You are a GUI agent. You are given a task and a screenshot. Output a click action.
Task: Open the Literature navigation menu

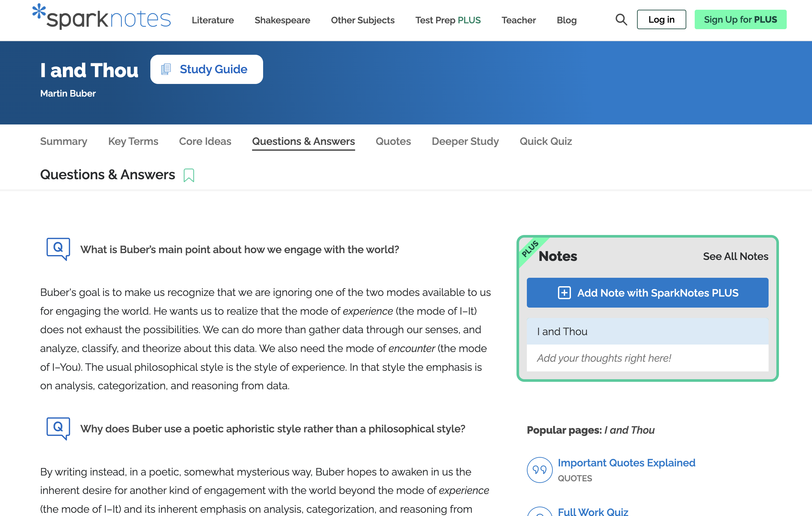(x=213, y=20)
